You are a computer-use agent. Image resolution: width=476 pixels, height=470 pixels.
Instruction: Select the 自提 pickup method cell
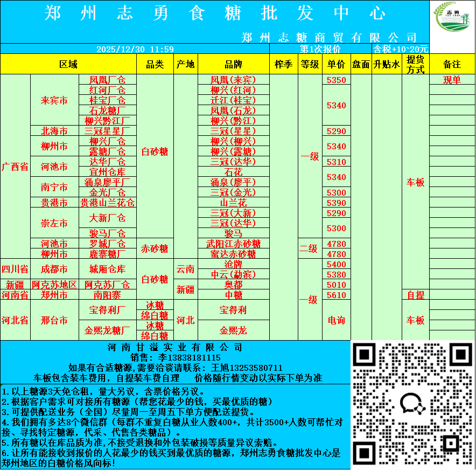click(x=415, y=295)
